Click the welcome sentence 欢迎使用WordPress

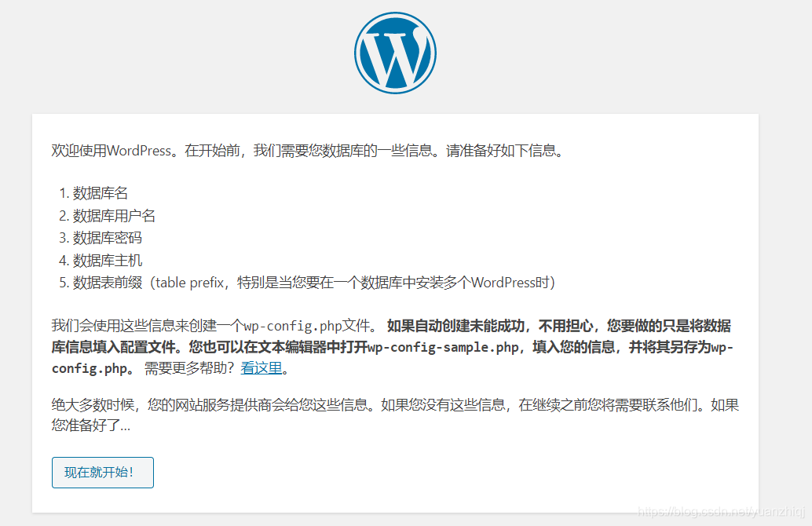308,151
